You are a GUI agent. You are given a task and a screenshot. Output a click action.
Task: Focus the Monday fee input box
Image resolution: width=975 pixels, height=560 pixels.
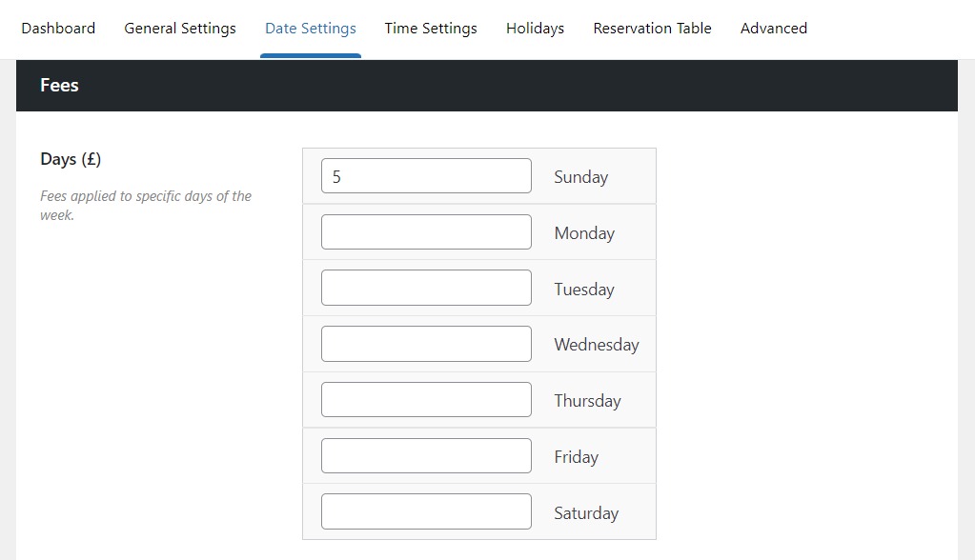tap(426, 232)
